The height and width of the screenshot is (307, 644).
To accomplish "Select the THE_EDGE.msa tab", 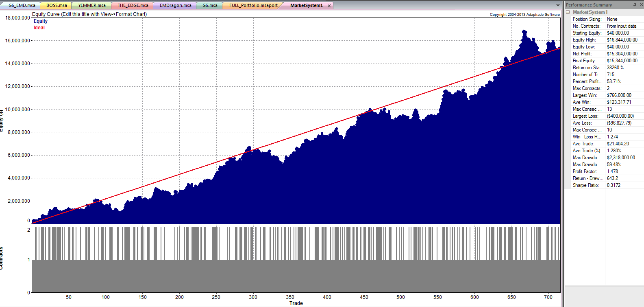I will click(133, 5).
